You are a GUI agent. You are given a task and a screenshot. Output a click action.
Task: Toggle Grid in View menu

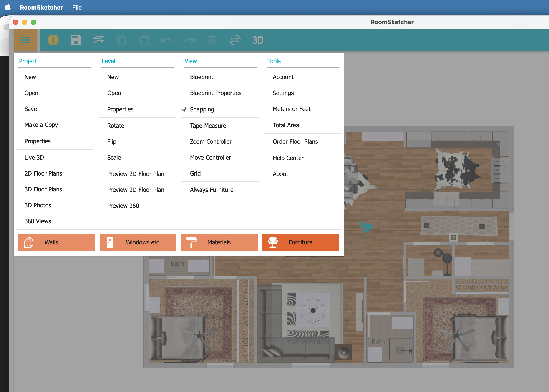195,173
